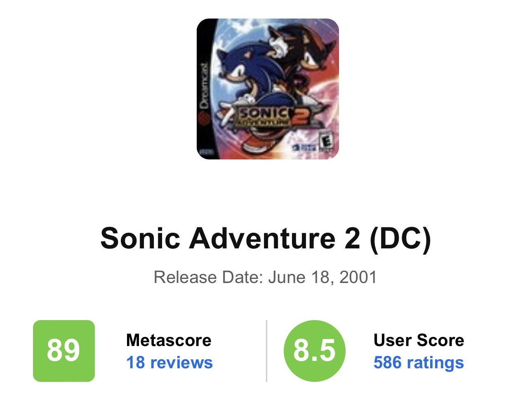Open the 586 ratings link

419,363
